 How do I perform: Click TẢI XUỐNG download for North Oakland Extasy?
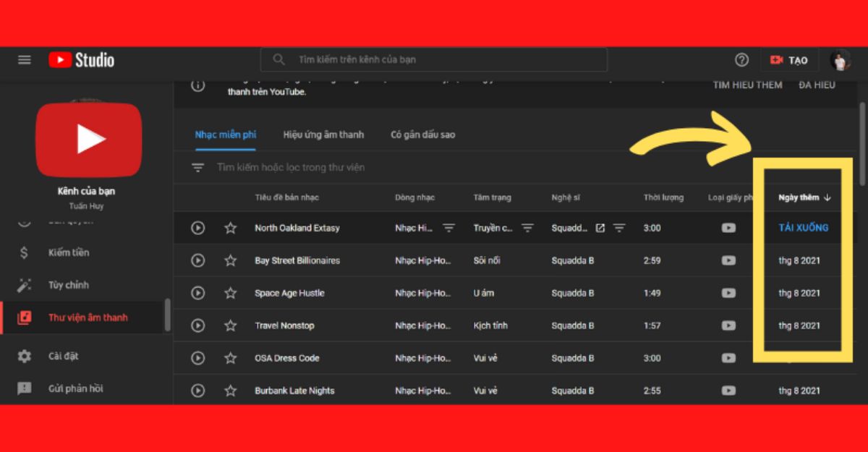(x=803, y=228)
